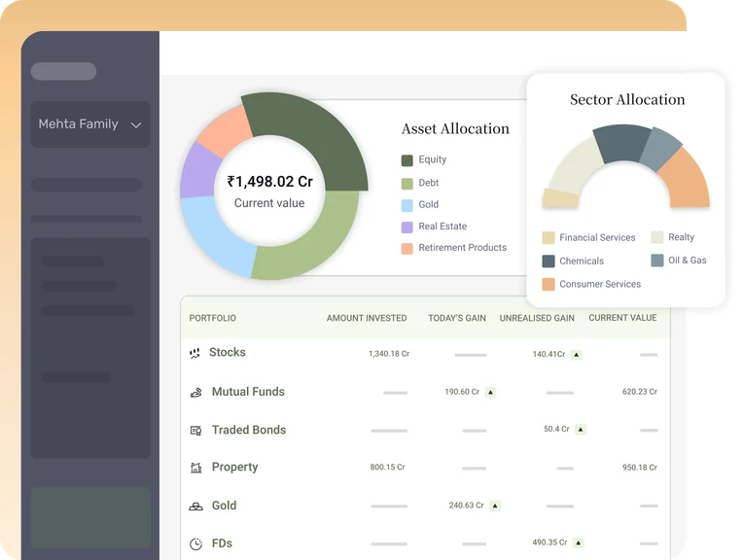The width and height of the screenshot is (743, 560).
Task: Select the Real Estate legend swatch
Action: [407, 227]
